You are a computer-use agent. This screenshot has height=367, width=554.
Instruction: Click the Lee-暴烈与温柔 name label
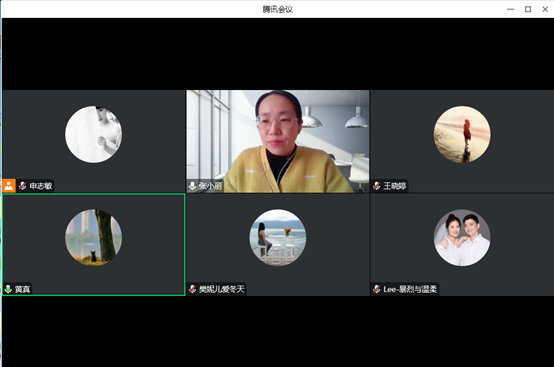tap(410, 289)
